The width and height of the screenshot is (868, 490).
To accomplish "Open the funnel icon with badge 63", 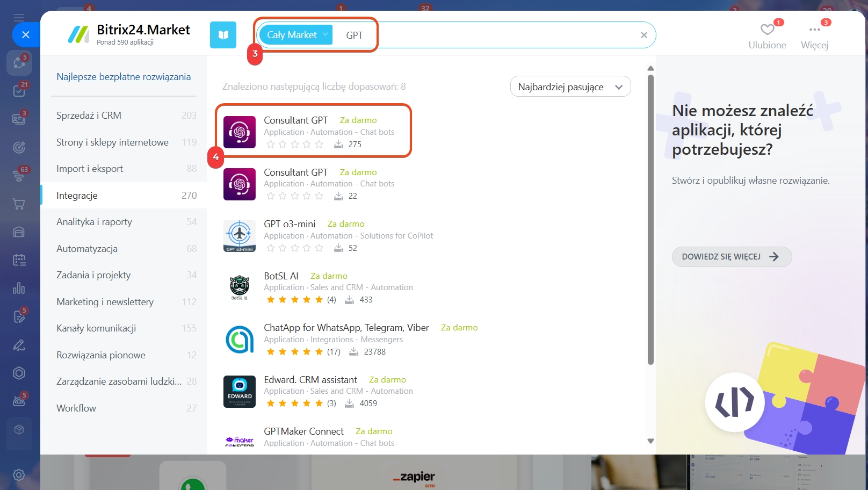I will point(19,175).
